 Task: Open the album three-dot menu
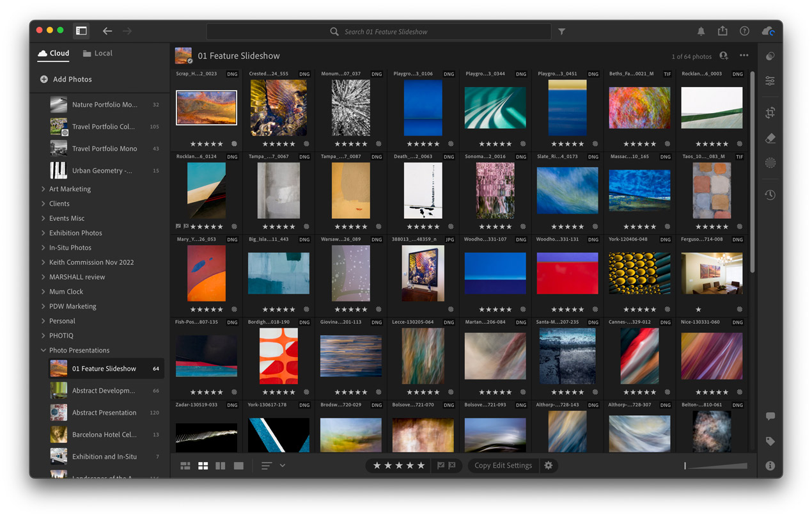coord(744,56)
